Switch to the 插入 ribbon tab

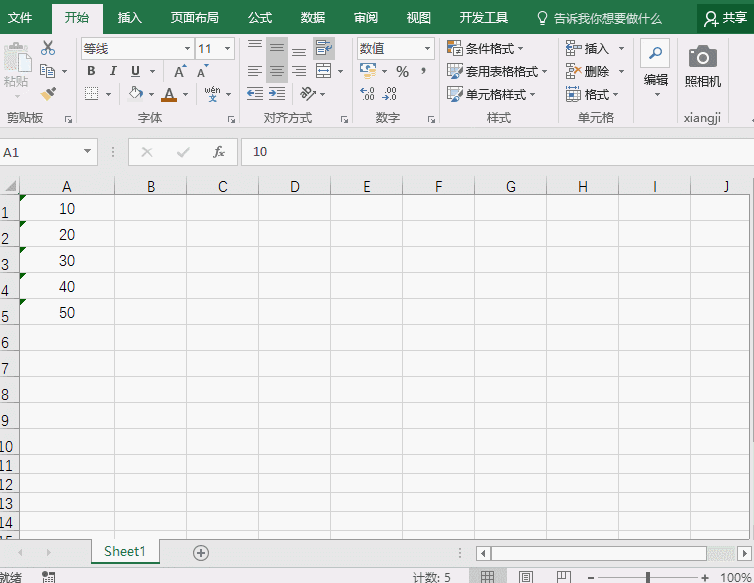coord(130,18)
